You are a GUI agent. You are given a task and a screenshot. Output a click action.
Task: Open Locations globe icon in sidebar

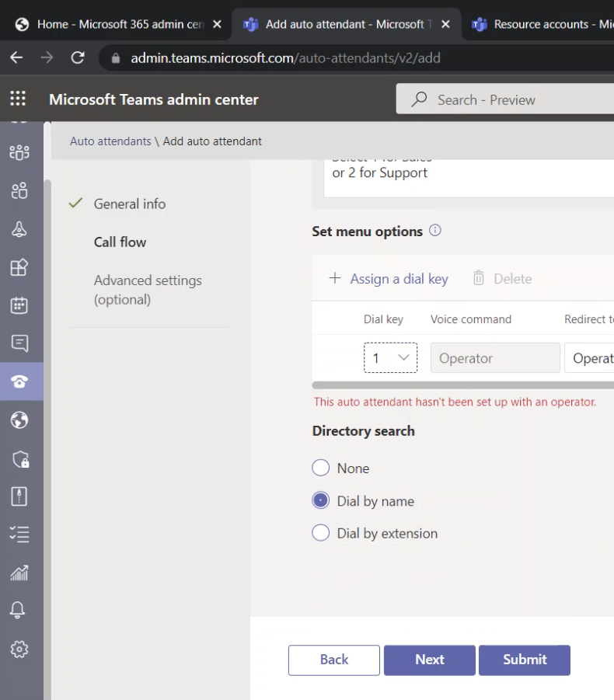click(x=19, y=420)
